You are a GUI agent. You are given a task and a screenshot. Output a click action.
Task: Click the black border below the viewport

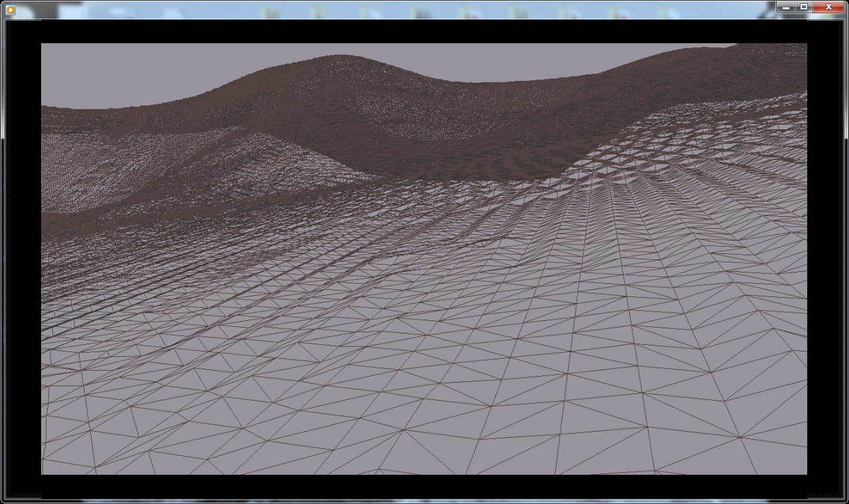click(424, 486)
